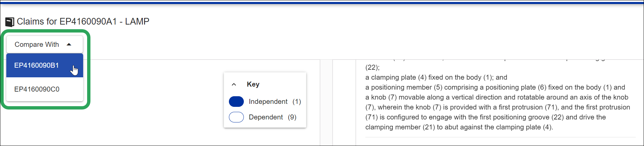Choose EP4160090C0 in the compare list
Viewport: 644px width, 146px height.
pos(37,89)
